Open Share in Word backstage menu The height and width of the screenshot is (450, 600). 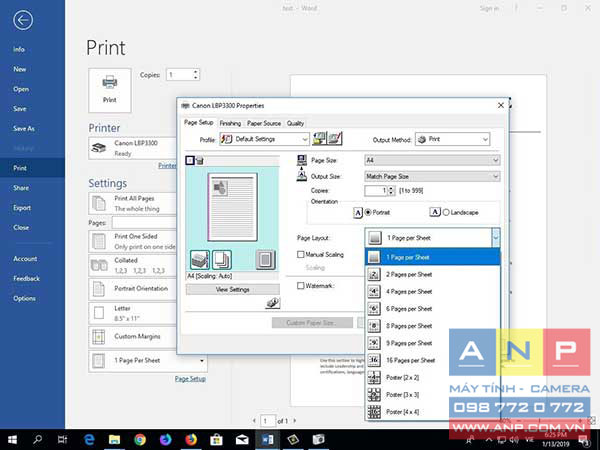(21, 188)
